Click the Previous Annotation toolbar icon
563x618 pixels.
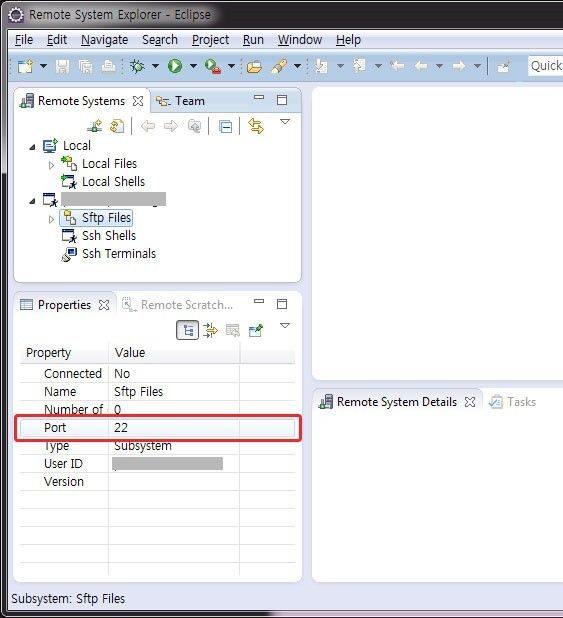(359, 66)
